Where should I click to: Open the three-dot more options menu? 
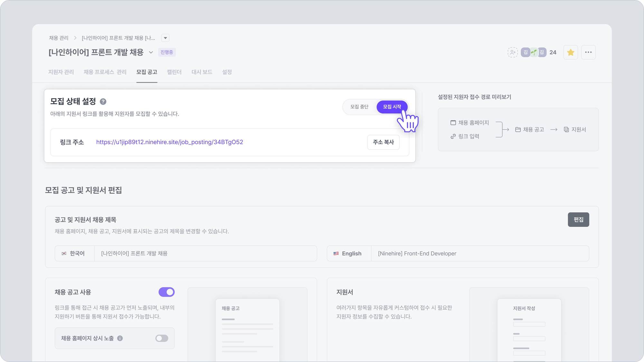[588, 52]
